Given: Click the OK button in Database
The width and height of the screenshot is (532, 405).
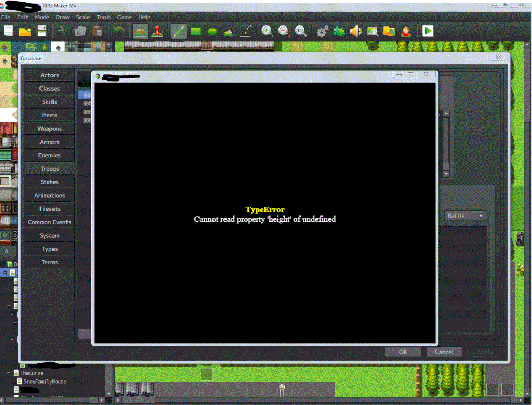Looking at the screenshot, I should point(403,352).
